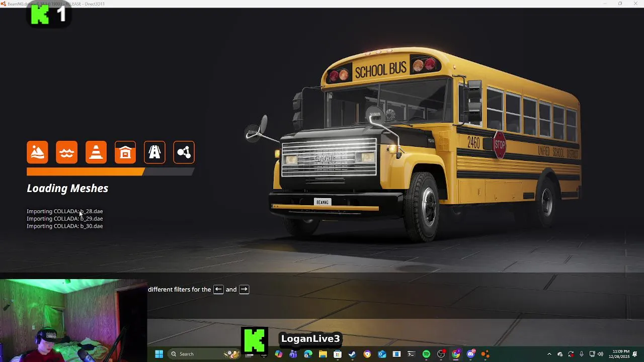Open Microsoft Edge from the taskbar
The height and width of the screenshot is (362, 644).
[x=308, y=354]
